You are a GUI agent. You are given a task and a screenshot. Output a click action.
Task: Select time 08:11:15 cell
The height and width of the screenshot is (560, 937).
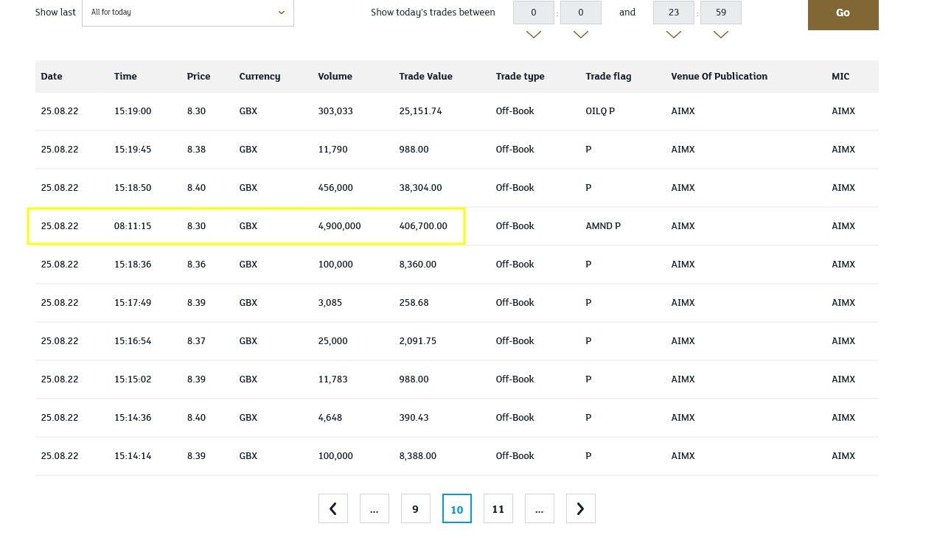(133, 226)
